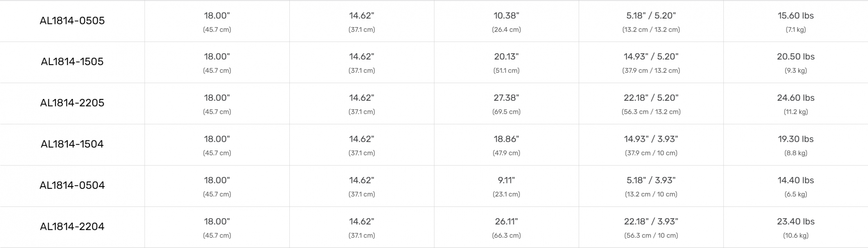This screenshot has width=868, height=248.
Task: Select the 20.50 lbs weight value
Action: (796, 57)
